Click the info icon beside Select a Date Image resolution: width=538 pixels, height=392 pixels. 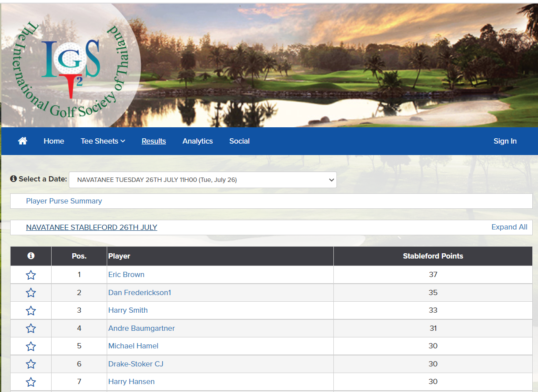pos(14,179)
